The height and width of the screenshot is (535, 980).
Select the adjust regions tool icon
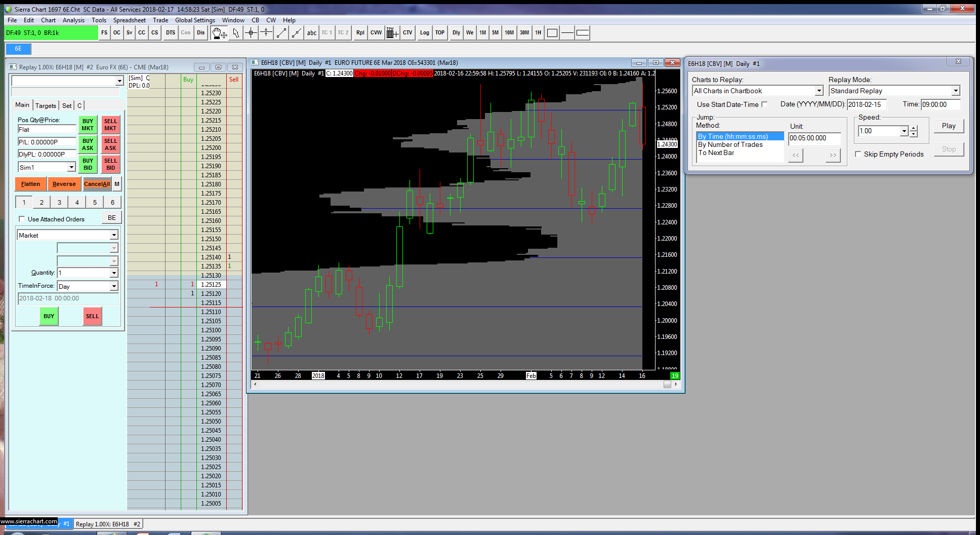[266, 33]
